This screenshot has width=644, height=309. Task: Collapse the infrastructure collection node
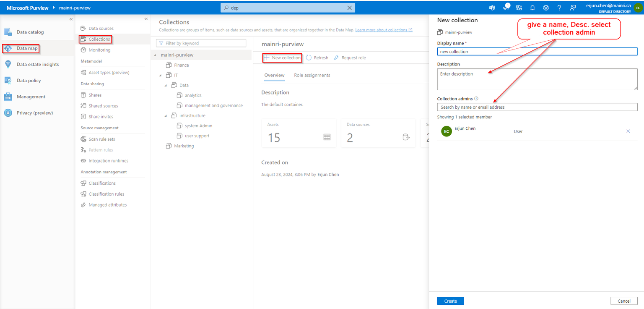tap(166, 115)
